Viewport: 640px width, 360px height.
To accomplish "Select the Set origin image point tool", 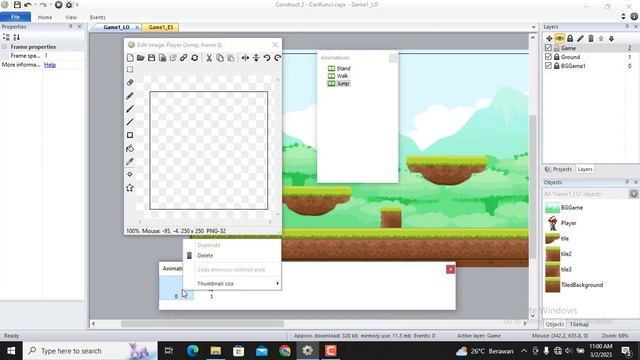I will coord(130,175).
